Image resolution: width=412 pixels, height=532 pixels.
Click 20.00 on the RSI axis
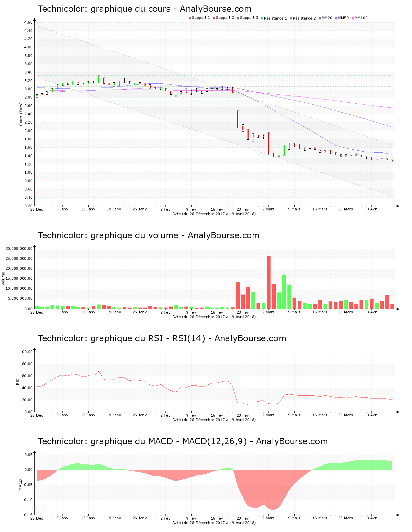[x=27, y=400]
